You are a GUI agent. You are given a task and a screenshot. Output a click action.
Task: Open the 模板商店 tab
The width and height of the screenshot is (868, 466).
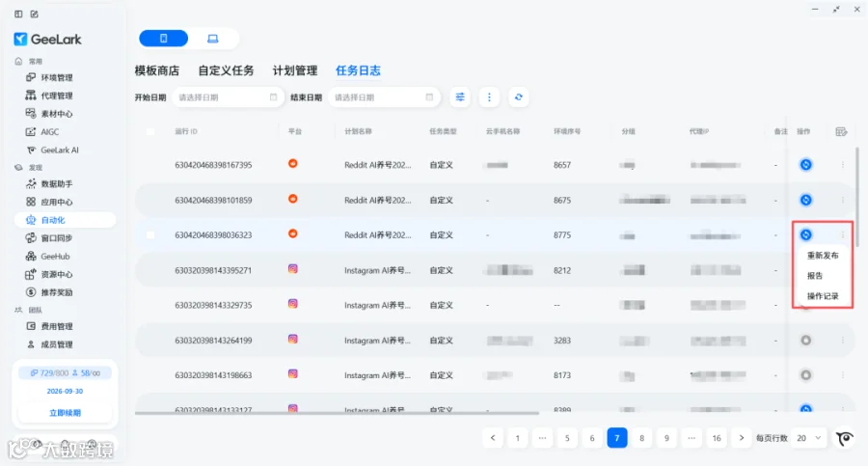coord(157,70)
